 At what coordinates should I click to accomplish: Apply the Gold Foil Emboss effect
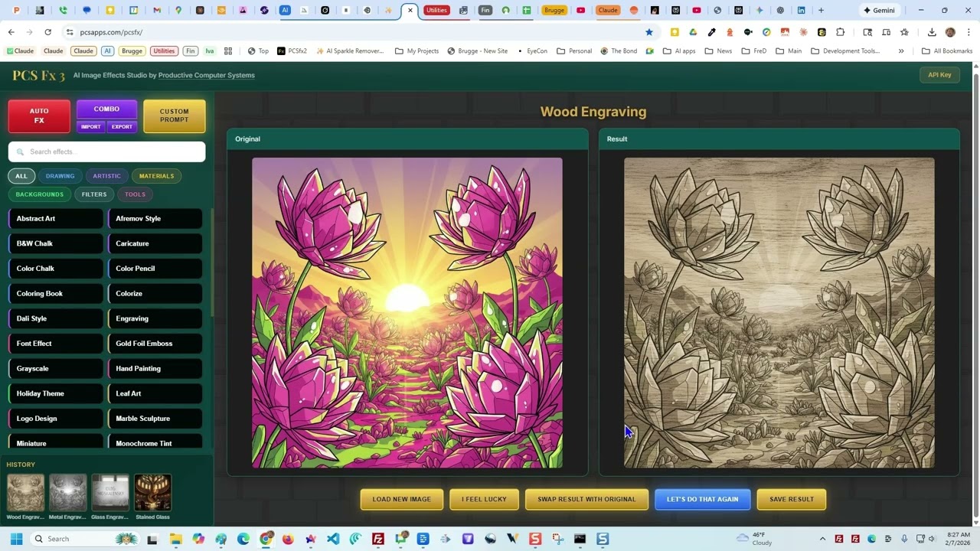155,344
